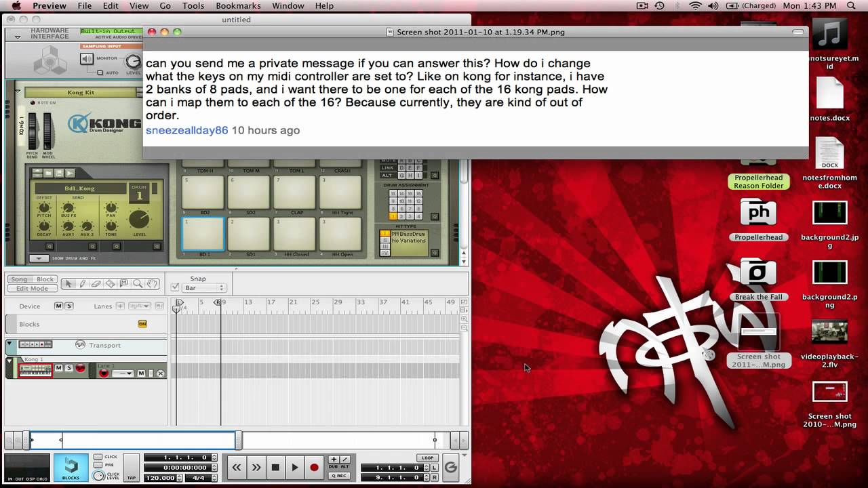Toggle the metronome Click button

98,457
